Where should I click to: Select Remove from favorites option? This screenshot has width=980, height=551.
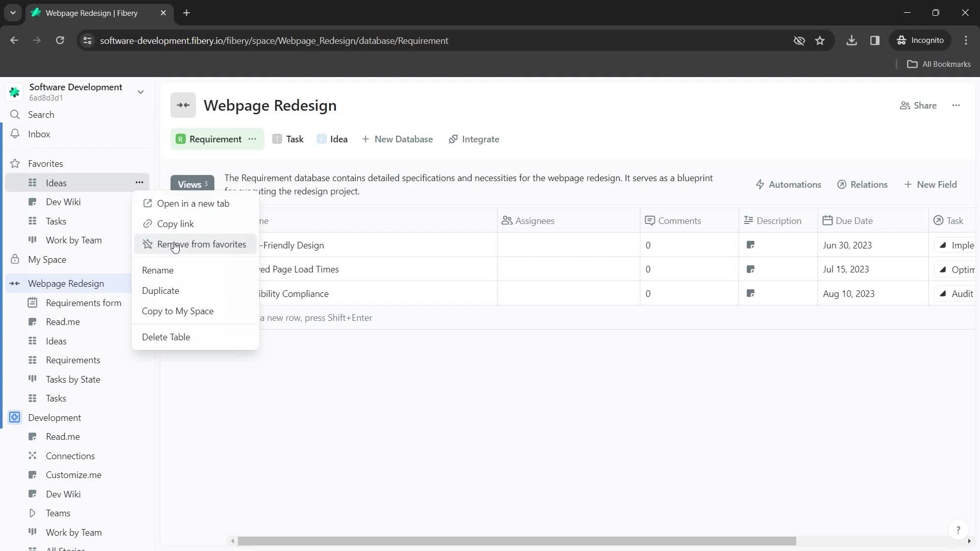click(201, 244)
